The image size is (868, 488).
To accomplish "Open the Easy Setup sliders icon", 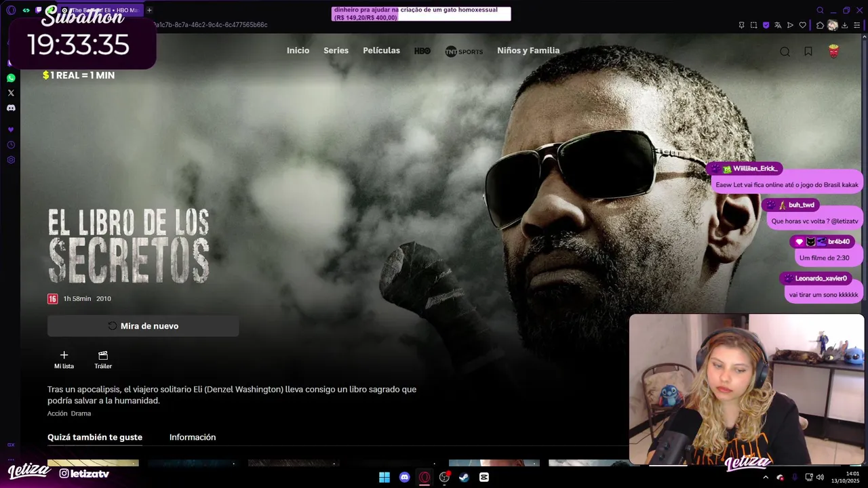I will (857, 25).
